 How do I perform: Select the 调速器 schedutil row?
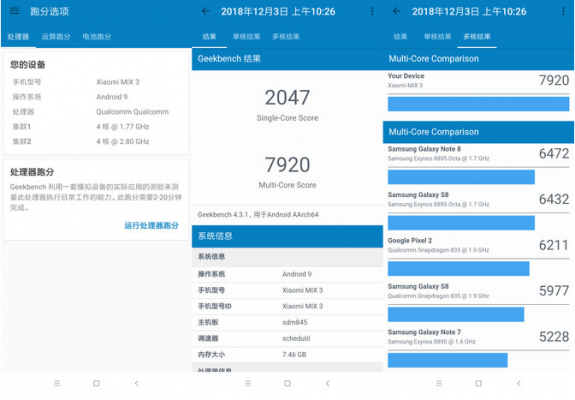point(287,338)
